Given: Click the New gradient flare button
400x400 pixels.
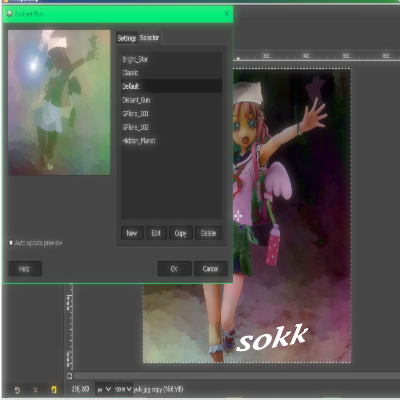Looking at the screenshot, I should pyautogui.click(x=132, y=233).
